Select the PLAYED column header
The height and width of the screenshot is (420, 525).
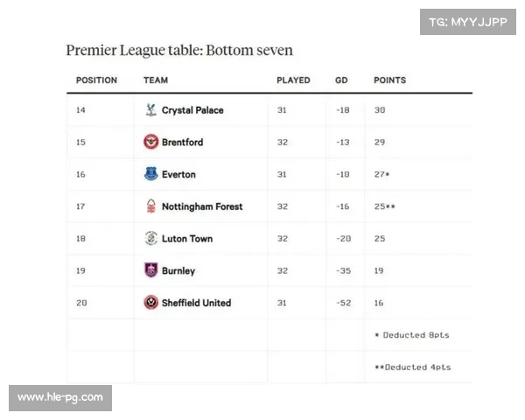293,80
